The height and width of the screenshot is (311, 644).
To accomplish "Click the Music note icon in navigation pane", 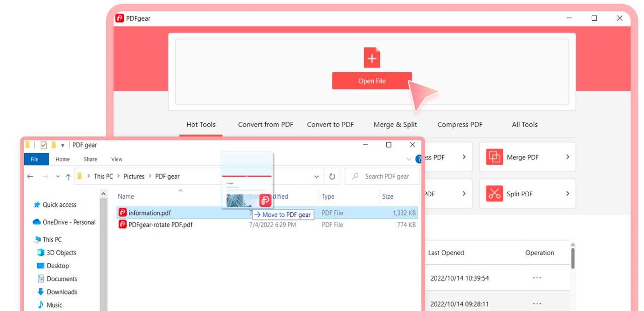I will point(41,305).
